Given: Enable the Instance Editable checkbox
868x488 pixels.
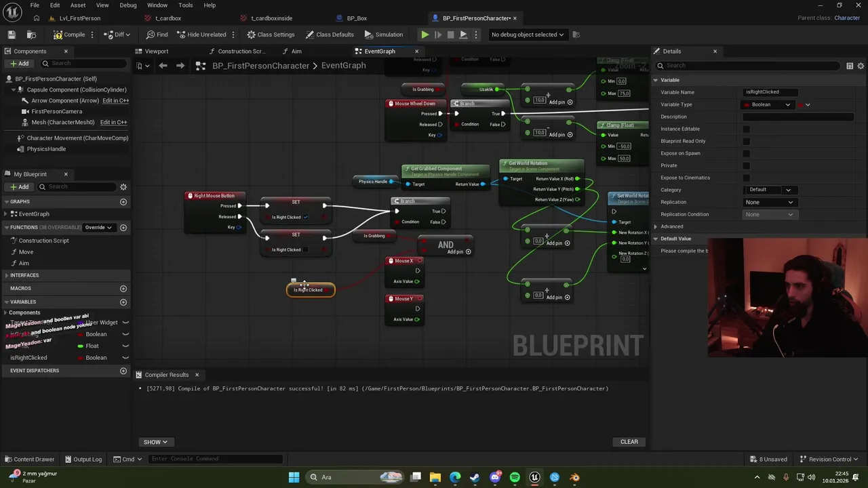Looking at the screenshot, I should [x=747, y=129].
